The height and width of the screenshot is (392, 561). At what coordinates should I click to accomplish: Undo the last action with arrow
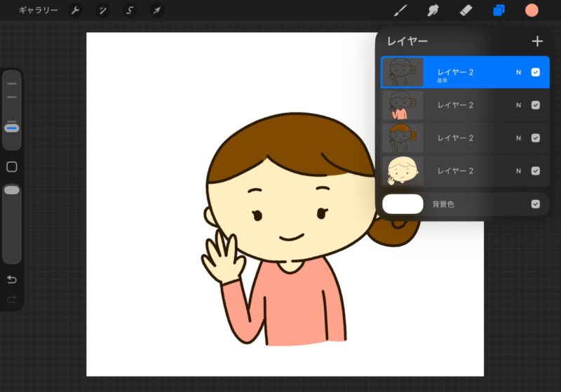coord(12,279)
